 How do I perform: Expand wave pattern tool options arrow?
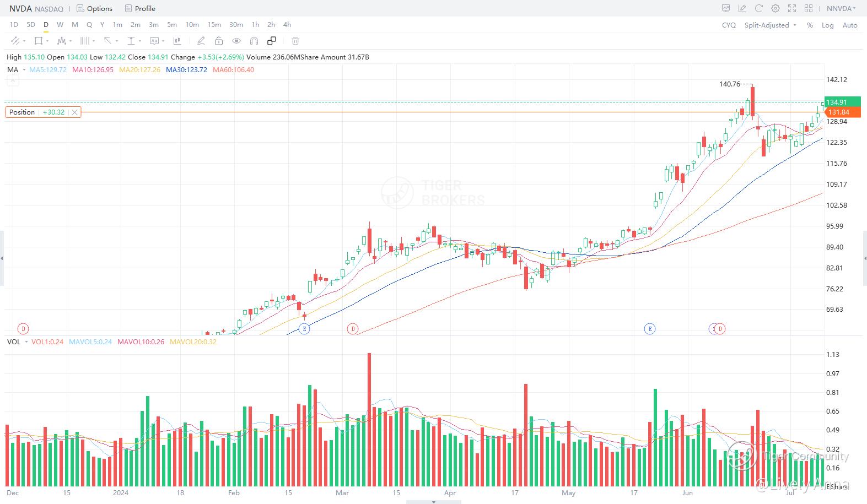point(71,41)
